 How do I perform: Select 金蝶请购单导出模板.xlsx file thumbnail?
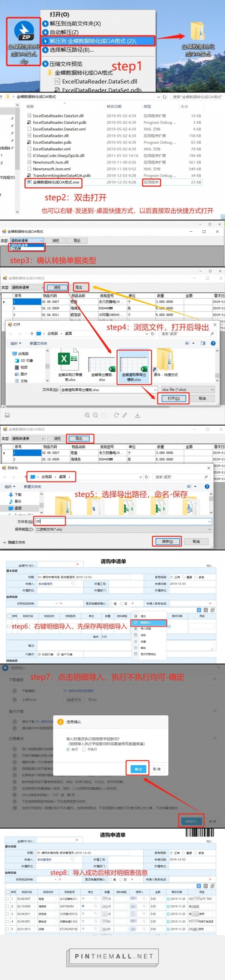(134, 366)
